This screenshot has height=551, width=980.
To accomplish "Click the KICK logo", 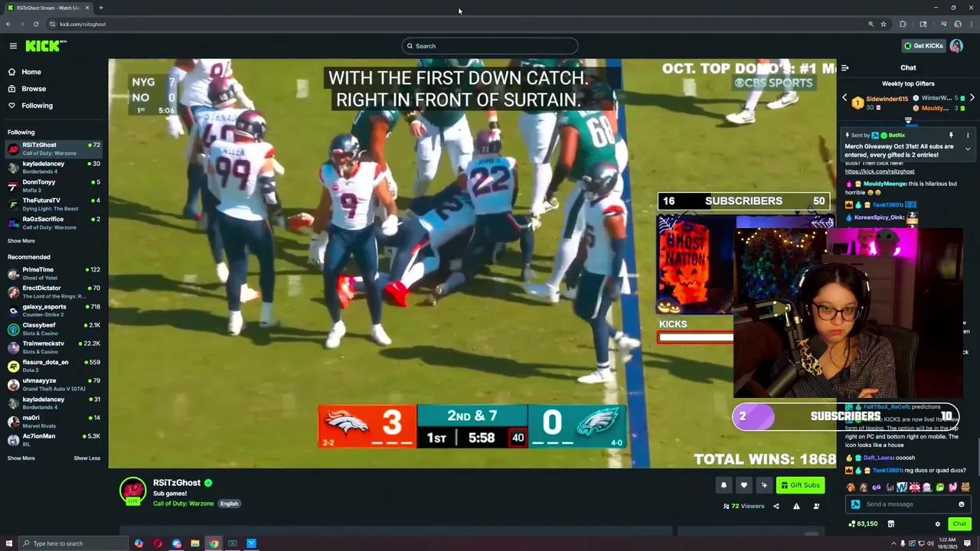I will [x=46, y=46].
